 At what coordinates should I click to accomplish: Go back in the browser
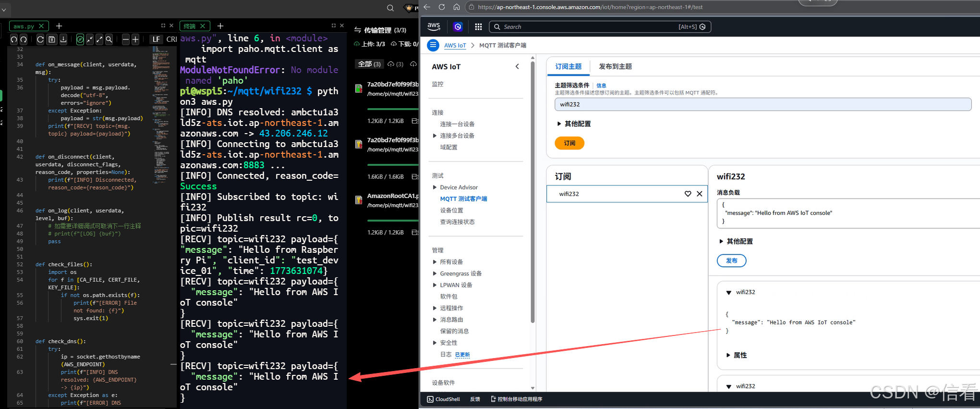pos(426,7)
